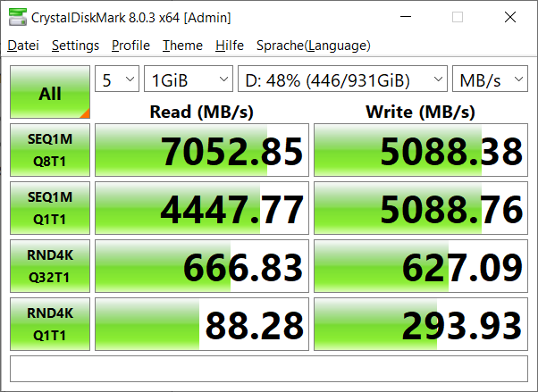
Task: Click the 4447.77 read result
Action: pos(202,208)
